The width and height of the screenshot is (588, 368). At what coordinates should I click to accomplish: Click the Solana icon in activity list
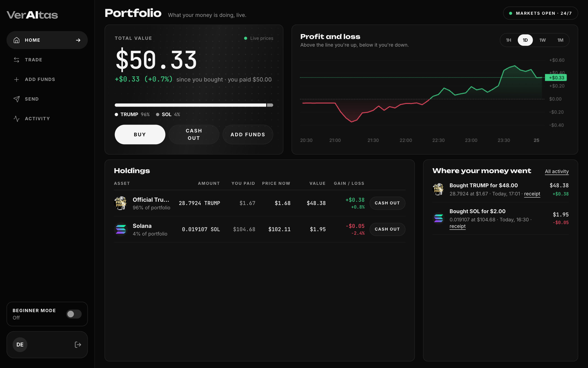pyautogui.click(x=438, y=218)
